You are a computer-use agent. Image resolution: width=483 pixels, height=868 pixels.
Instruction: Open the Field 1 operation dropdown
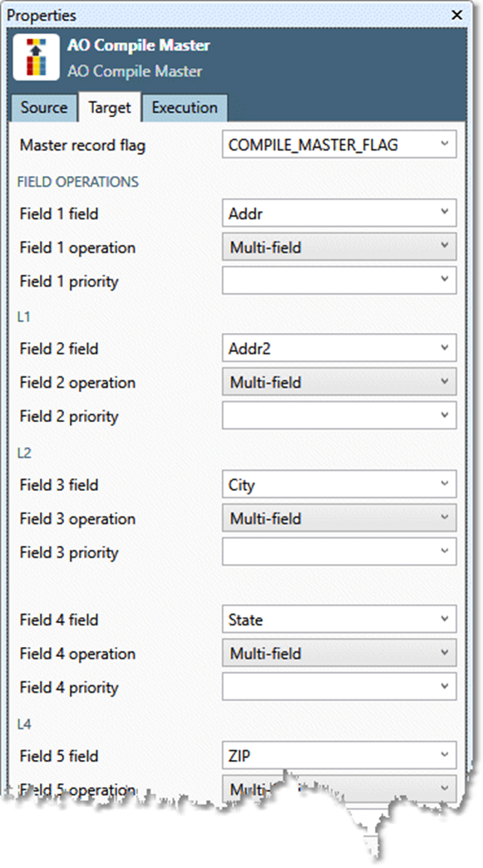point(339,247)
